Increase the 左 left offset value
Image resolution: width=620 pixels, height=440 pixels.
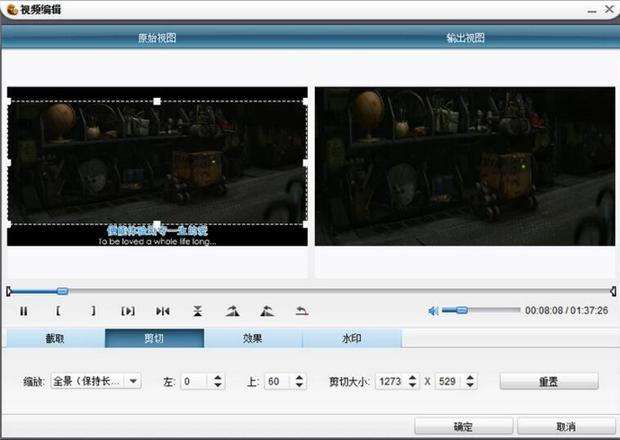pos(217,378)
